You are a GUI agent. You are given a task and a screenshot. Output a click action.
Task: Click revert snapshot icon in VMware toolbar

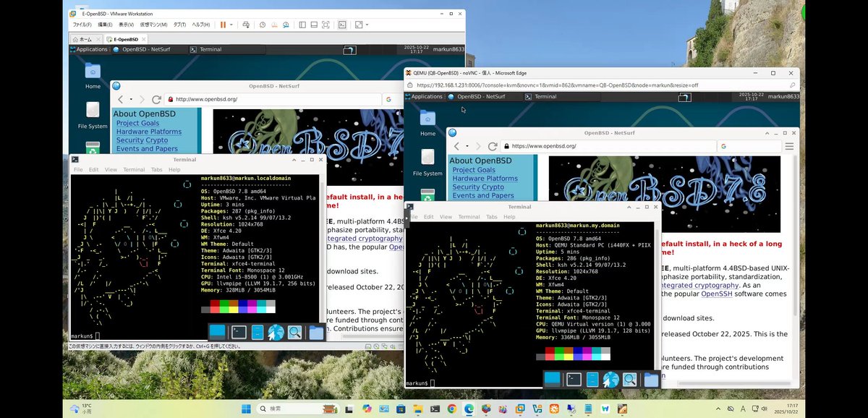point(274,25)
